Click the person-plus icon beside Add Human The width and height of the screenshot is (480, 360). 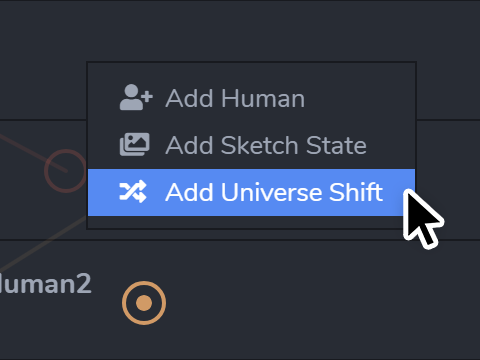point(136,97)
